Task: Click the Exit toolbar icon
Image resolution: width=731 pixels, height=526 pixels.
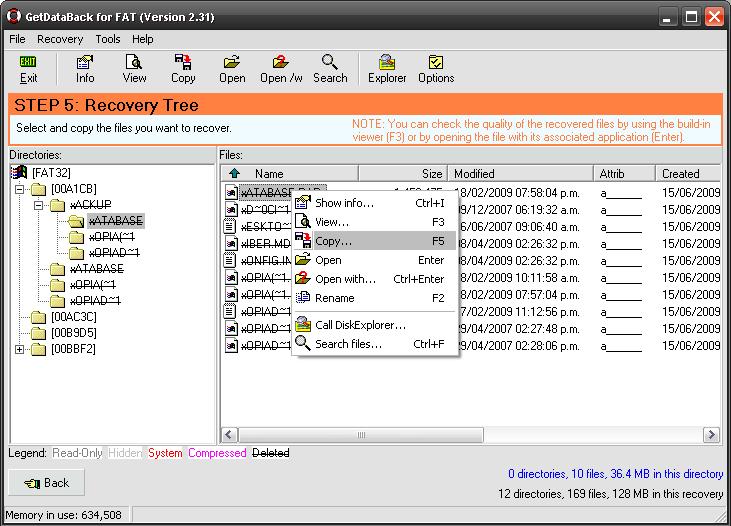Action: click(x=28, y=69)
